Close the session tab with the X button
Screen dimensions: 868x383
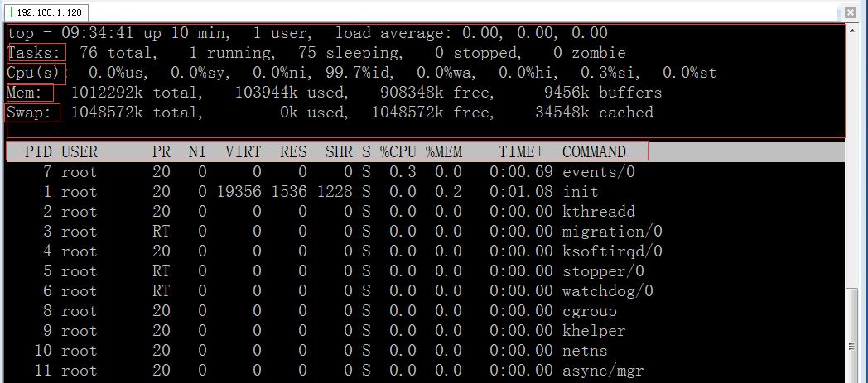[851, 12]
